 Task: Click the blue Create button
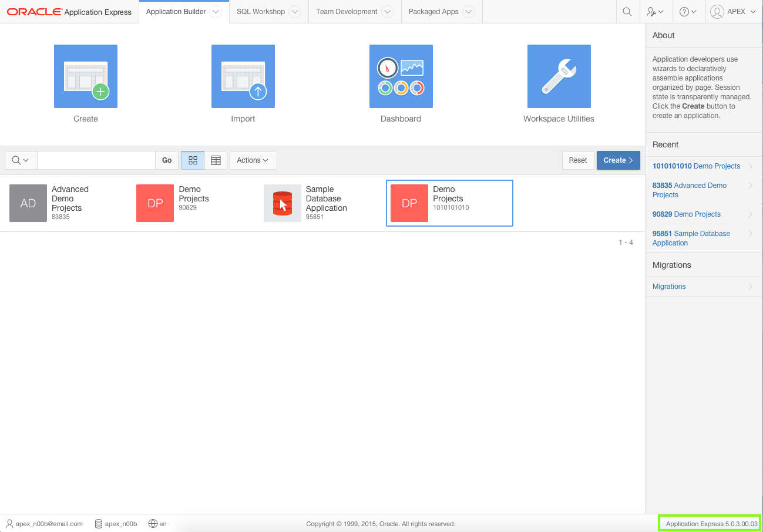pos(619,160)
